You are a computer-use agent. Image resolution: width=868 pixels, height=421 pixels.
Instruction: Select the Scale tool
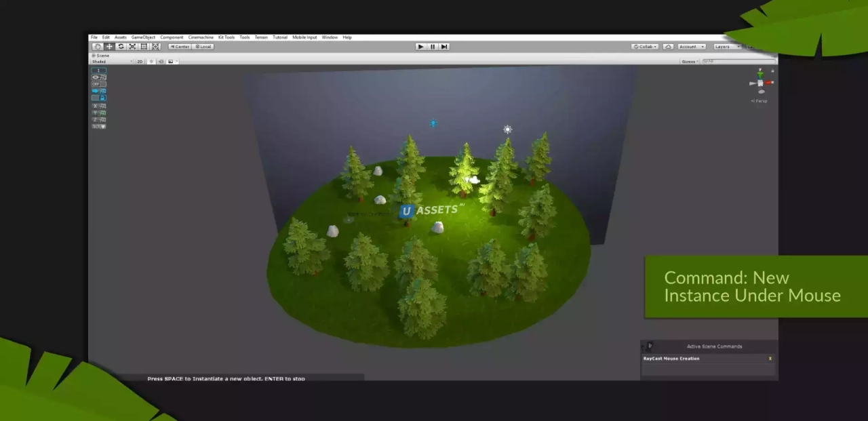pyautogui.click(x=132, y=47)
